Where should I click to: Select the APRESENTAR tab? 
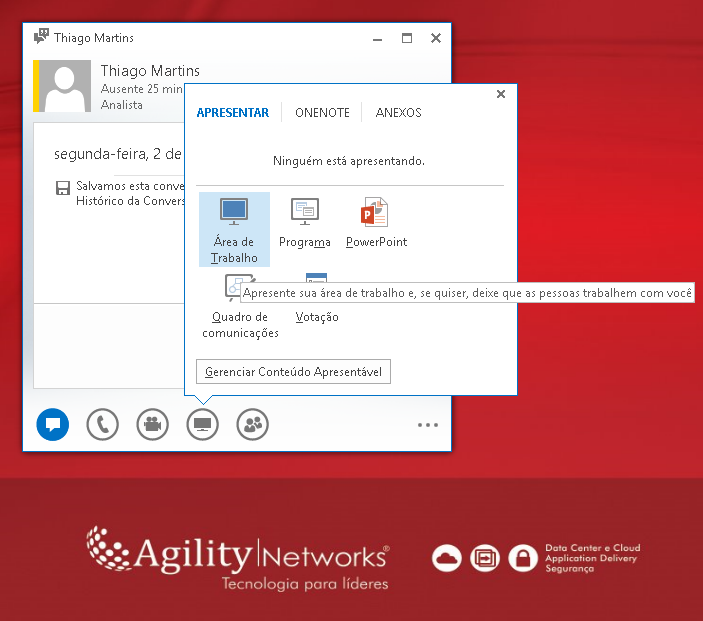tap(232, 113)
